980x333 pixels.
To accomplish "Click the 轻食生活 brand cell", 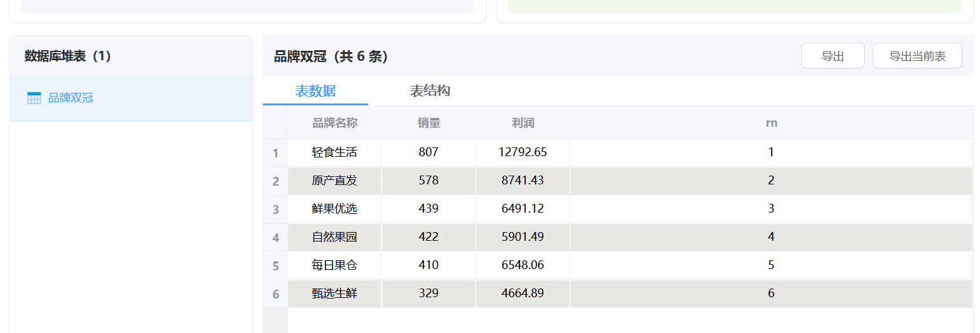I will click(x=334, y=152).
